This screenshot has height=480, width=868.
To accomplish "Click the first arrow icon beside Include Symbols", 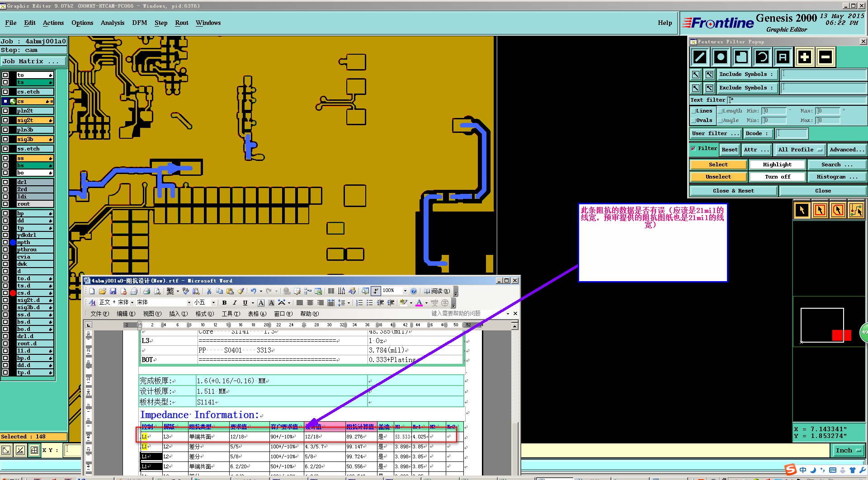I will pos(696,75).
